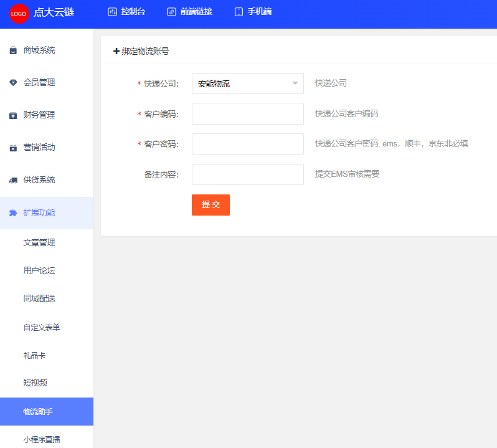The width and height of the screenshot is (497, 448).
Task: Select the highlighted 物流助手 item
Action: click(x=47, y=411)
